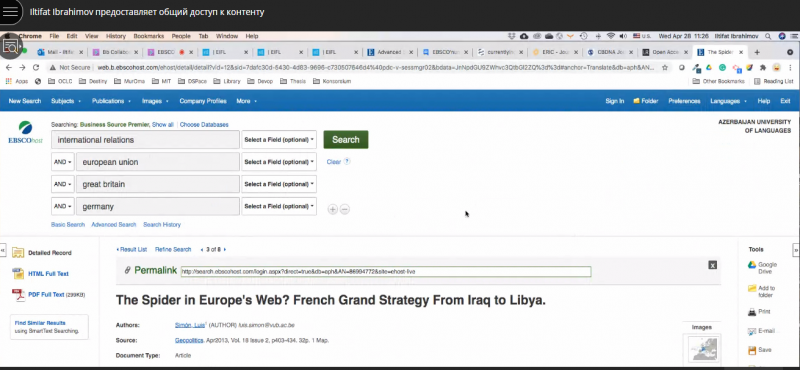Print the article from Tools

click(x=759, y=311)
